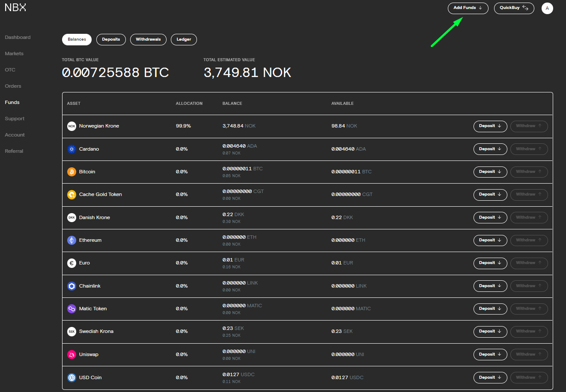Open the QuickBuy panel

click(514, 8)
